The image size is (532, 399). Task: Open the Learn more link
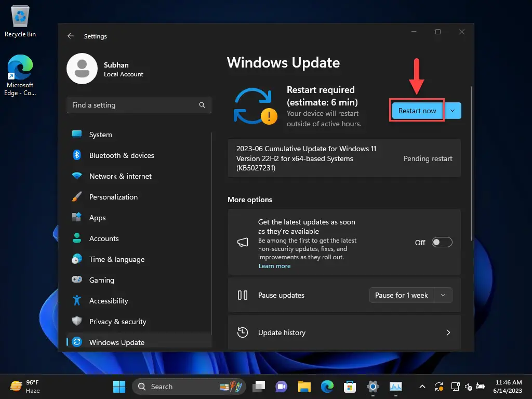coord(274,266)
